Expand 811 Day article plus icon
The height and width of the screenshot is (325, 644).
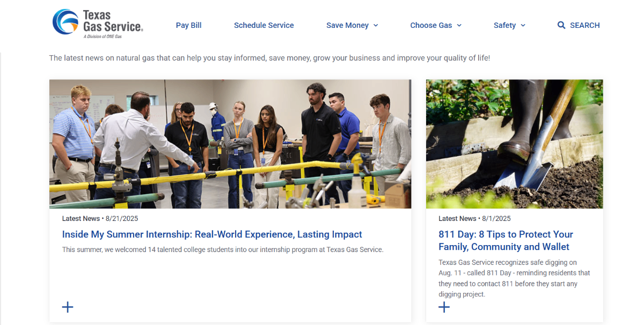click(x=444, y=307)
